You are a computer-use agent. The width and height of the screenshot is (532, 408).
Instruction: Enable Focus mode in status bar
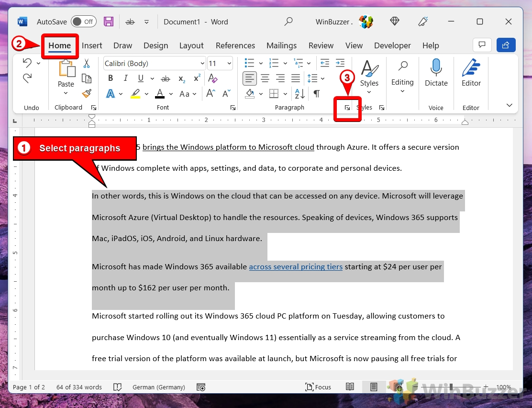(x=318, y=387)
